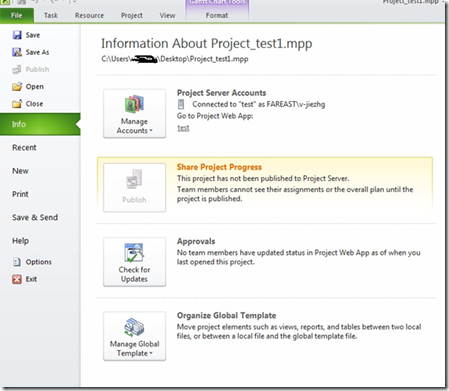449x391 pixels.
Task: Click the Check for Updates checkmark icon
Action: [134, 253]
